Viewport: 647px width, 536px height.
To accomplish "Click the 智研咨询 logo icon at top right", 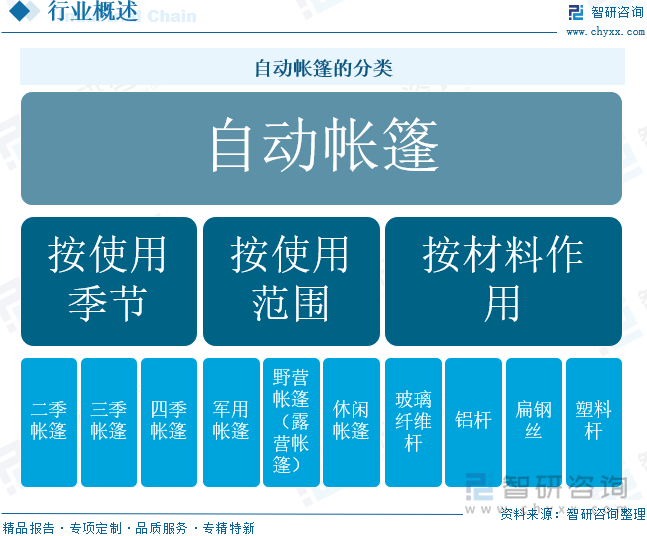I will click(x=576, y=12).
